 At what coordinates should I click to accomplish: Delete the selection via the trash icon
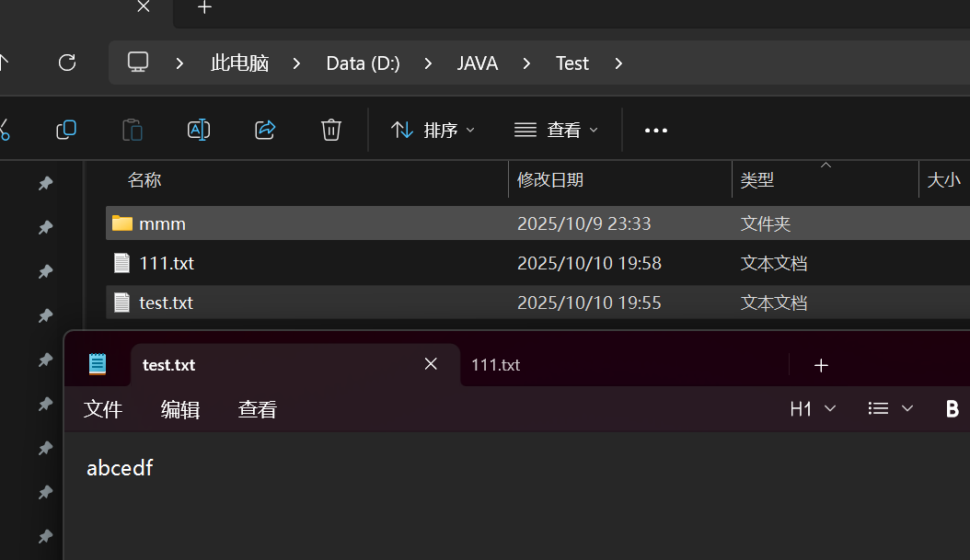330,130
